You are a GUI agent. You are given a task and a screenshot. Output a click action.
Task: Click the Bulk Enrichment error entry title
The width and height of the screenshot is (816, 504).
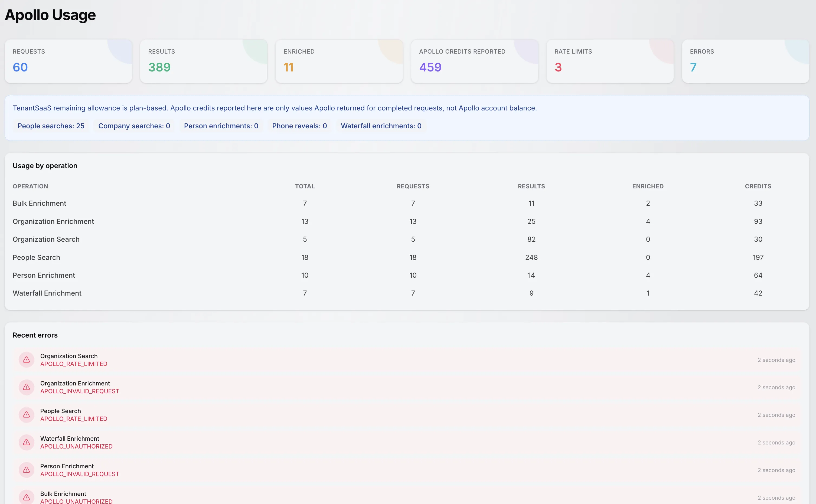tap(63, 494)
